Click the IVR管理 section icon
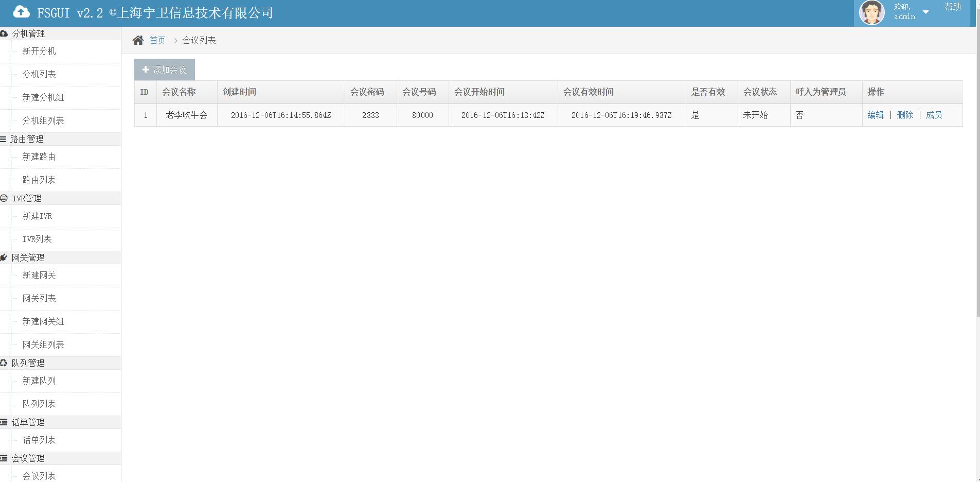Viewport: 980px width, 482px height. tap(4, 198)
